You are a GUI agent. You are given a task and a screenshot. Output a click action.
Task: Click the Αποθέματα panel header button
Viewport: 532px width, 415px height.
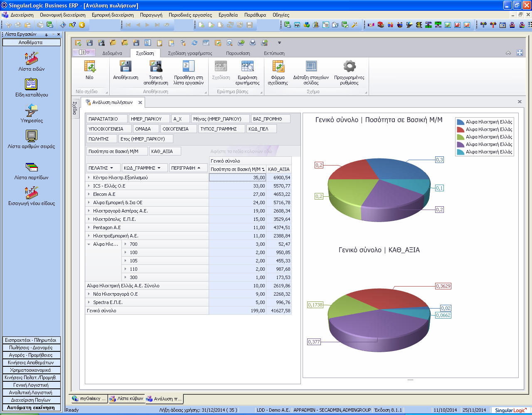(31, 42)
